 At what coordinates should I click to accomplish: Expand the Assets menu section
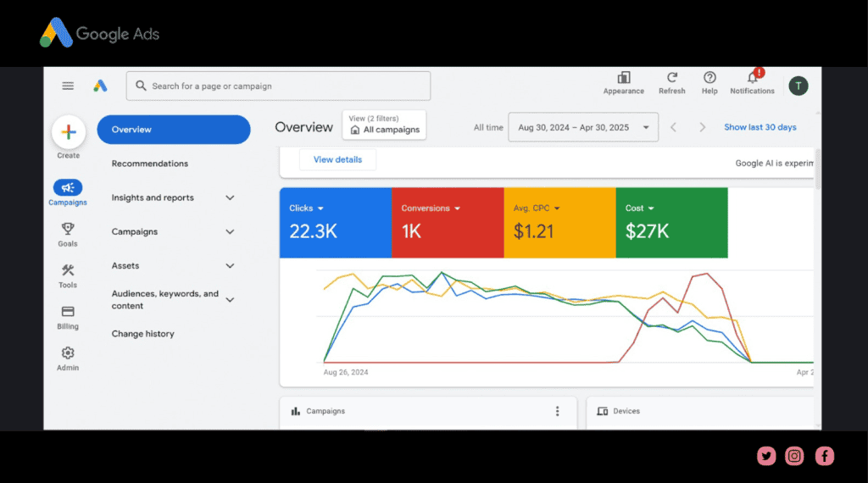[x=230, y=266]
